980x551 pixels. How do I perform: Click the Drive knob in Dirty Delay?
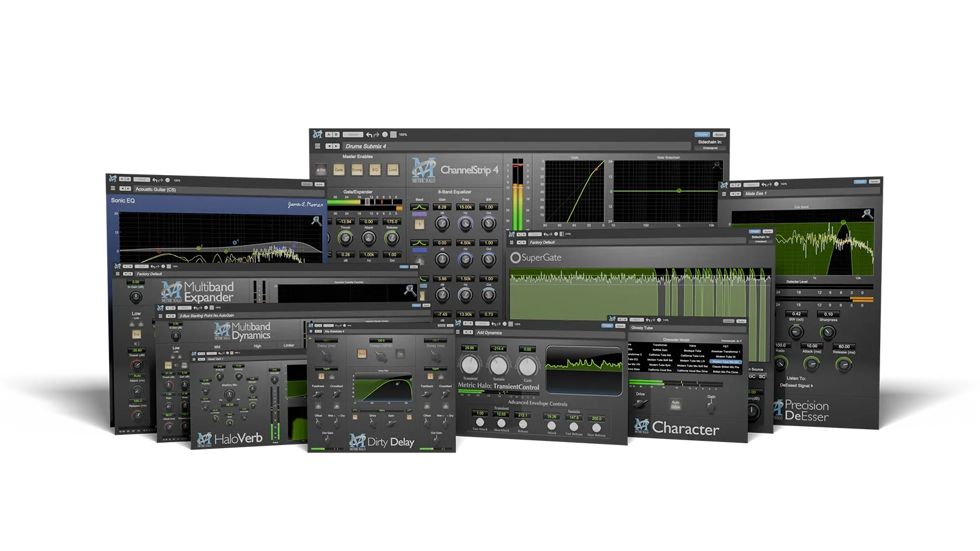[x=372, y=424]
